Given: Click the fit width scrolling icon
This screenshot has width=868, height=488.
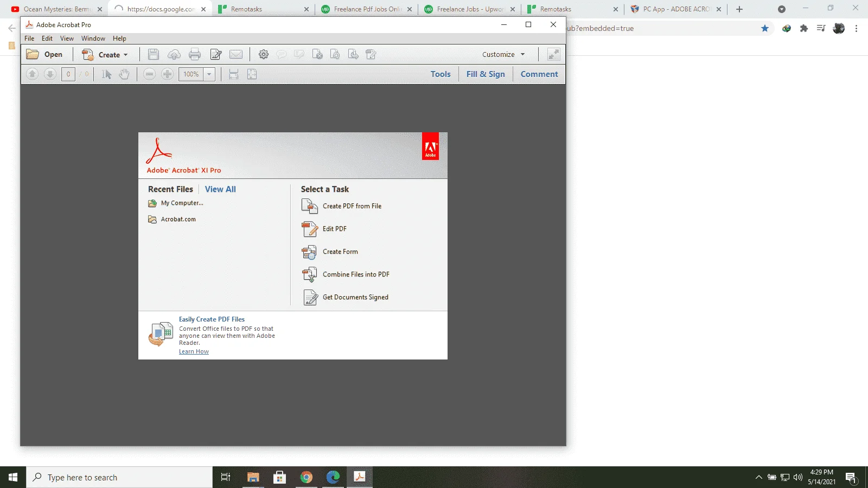Looking at the screenshot, I should click(234, 74).
